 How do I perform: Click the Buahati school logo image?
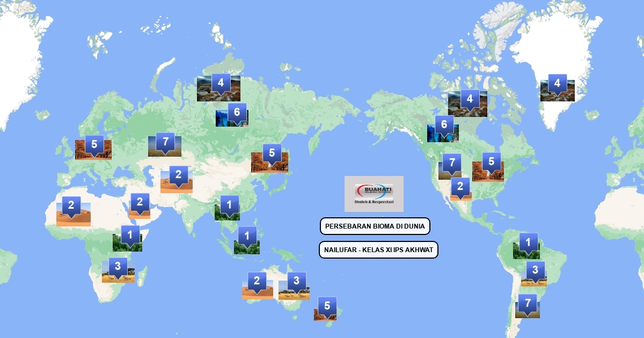tap(374, 194)
